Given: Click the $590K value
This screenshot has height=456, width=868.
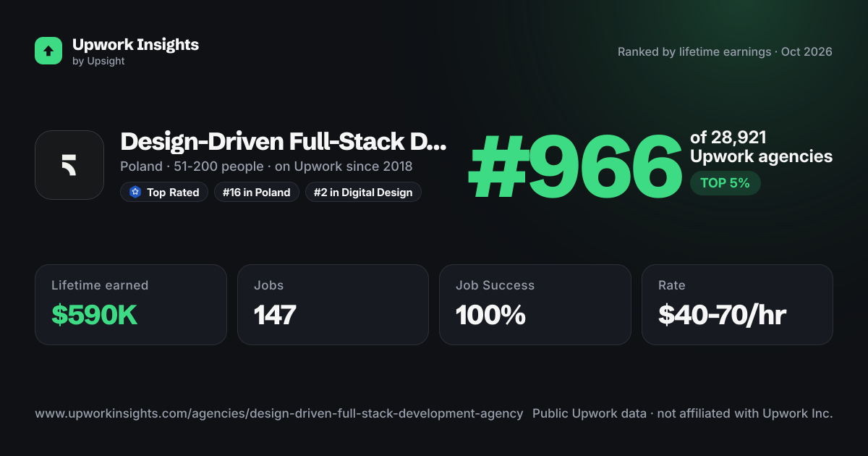Looking at the screenshot, I should click(94, 315).
